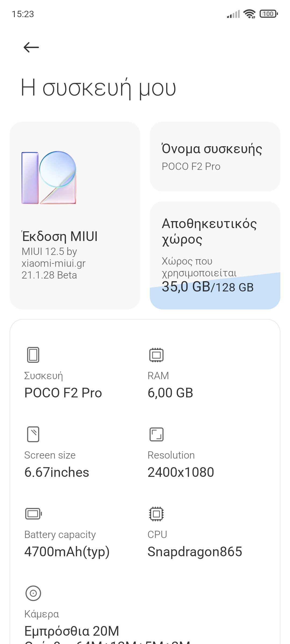
Task: Tap the Wi-Fi status icon
Action: coord(249,14)
